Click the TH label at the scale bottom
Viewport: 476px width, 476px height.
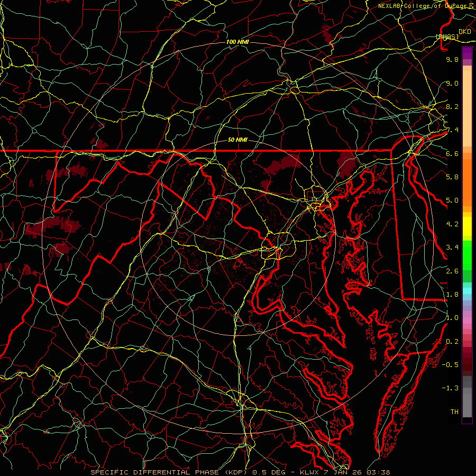coord(454,411)
